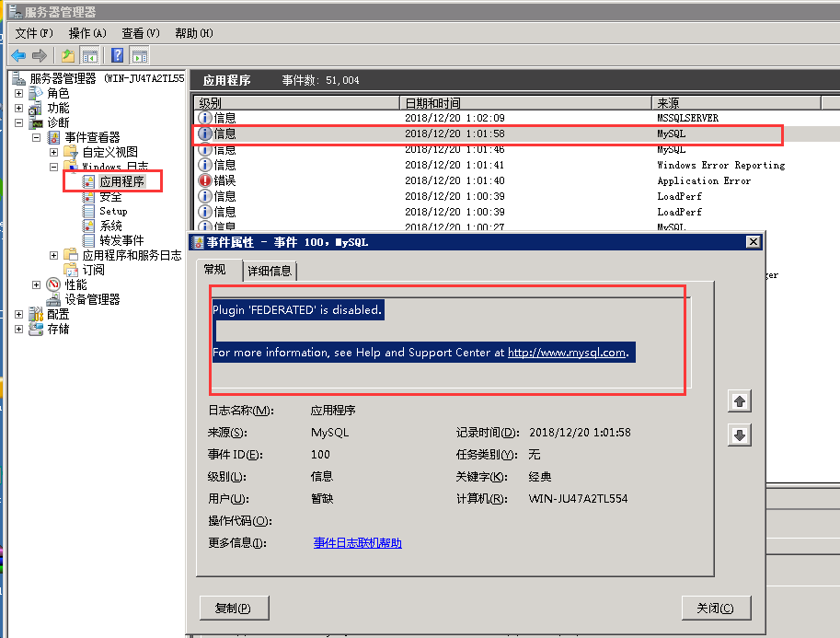Open the 操作(A) menu
This screenshot has height=638, width=840.
(87, 33)
